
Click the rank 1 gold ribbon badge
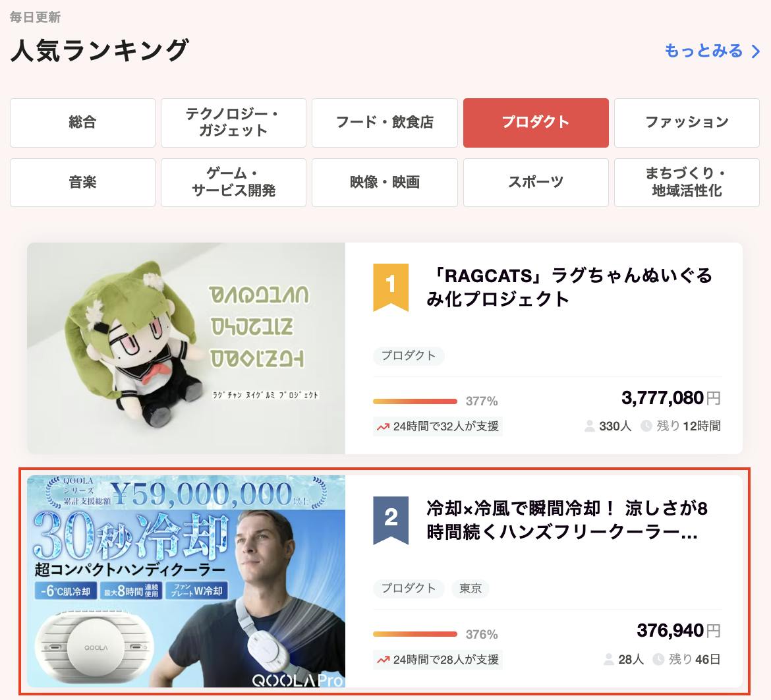point(390,287)
